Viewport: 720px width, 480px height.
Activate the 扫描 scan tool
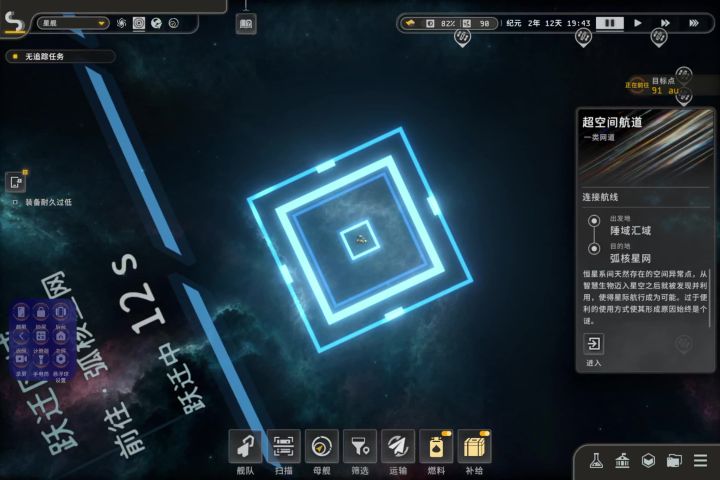pos(284,446)
